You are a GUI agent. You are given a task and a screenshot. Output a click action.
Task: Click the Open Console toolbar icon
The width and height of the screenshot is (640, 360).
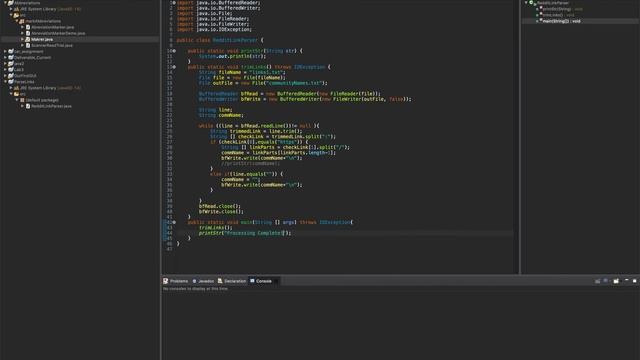coord(616,281)
